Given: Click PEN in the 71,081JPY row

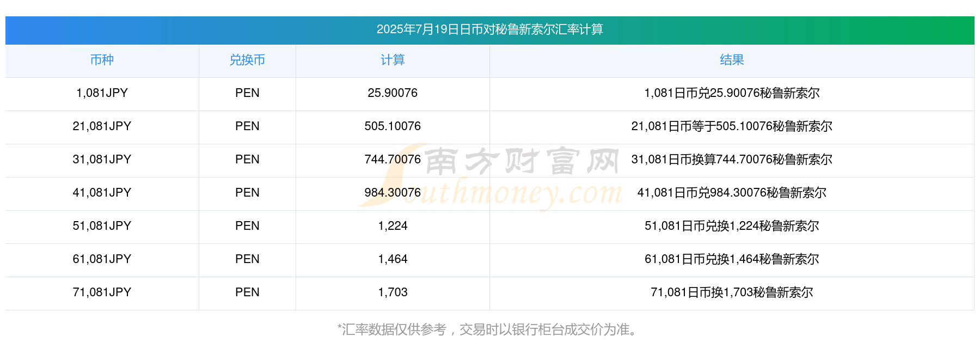Looking at the screenshot, I should [247, 292].
